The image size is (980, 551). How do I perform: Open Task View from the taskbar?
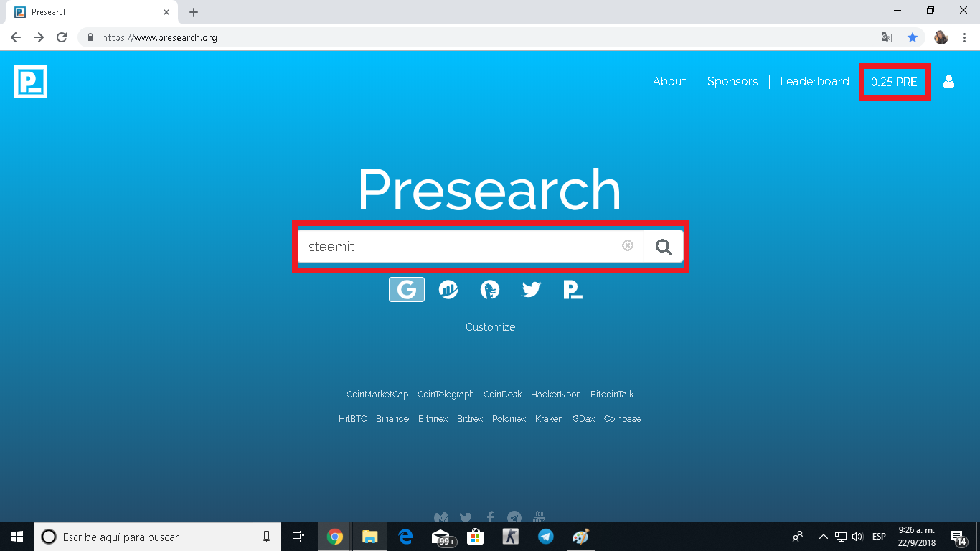pos(298,537)
